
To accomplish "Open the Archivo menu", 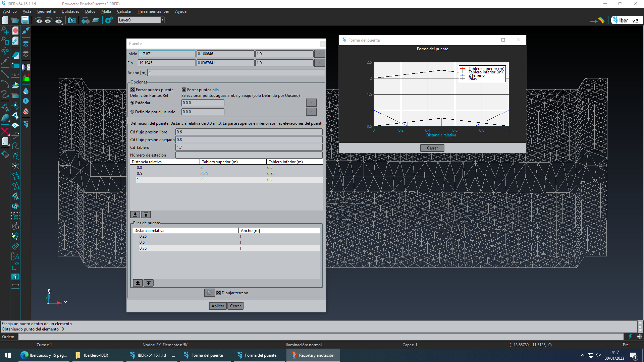I will coord(10,11).
